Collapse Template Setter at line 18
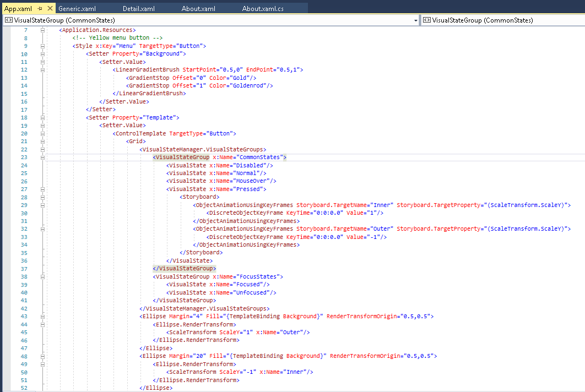Viewport: 585px width, 392px height. point(42,117)
